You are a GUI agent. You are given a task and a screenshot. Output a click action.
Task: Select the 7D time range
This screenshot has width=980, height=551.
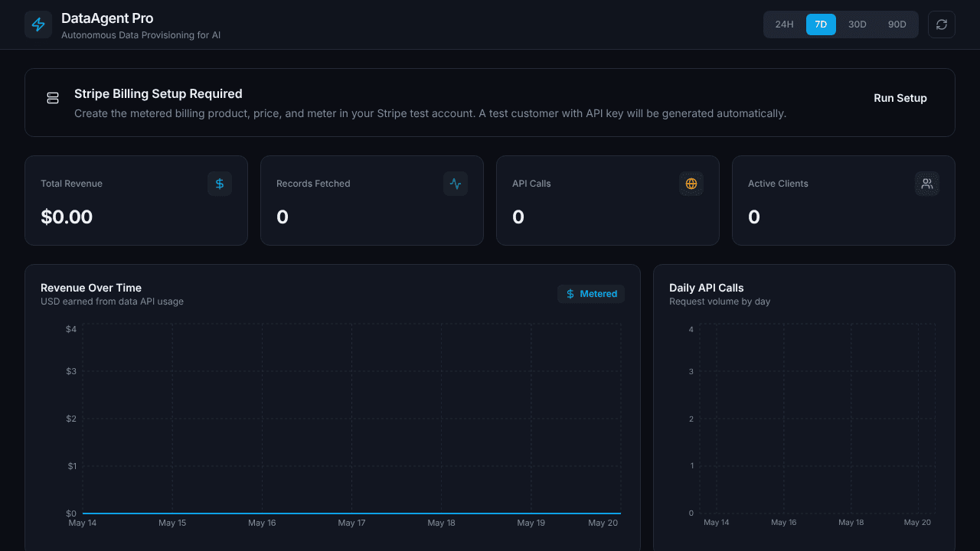click(821, 24)
